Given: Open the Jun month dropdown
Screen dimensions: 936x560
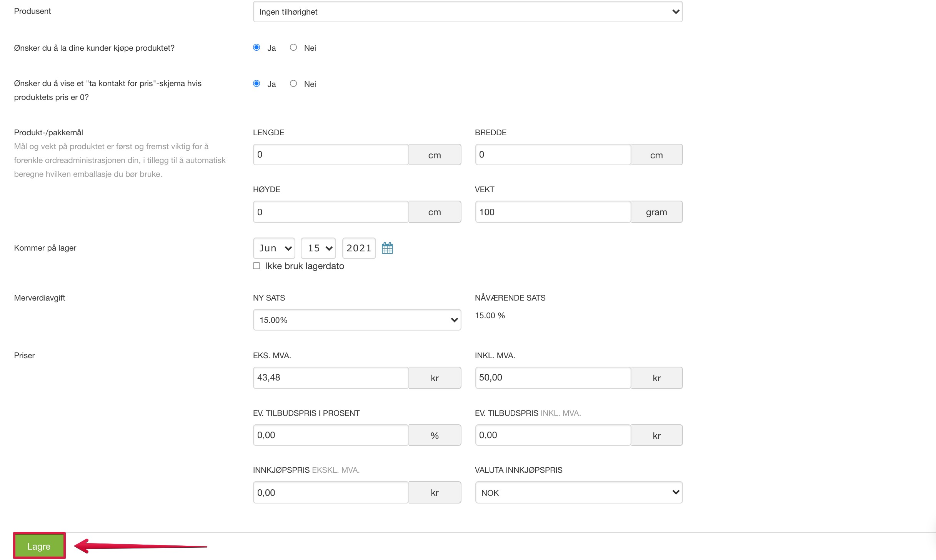Looking at the screenshot, I should [x=274, y=248].
